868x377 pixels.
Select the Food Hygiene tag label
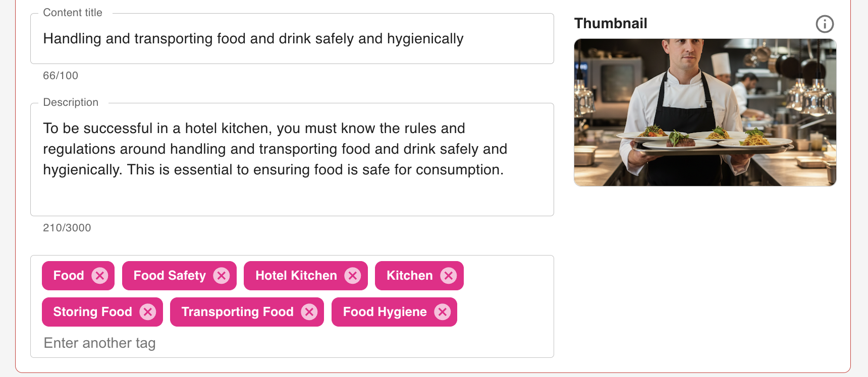click(385, 312)
